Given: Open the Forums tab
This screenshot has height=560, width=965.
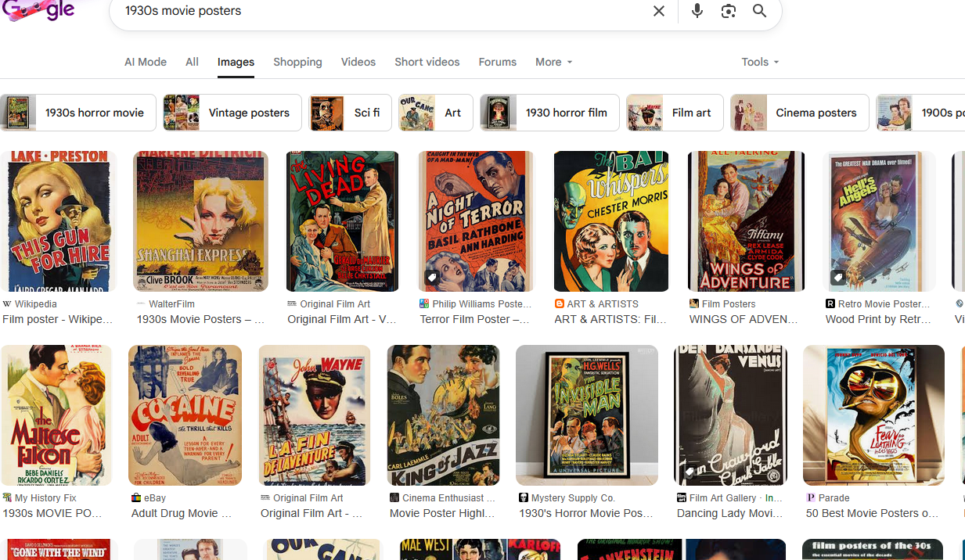Looking at the screenshot, I should pos(498,62).
